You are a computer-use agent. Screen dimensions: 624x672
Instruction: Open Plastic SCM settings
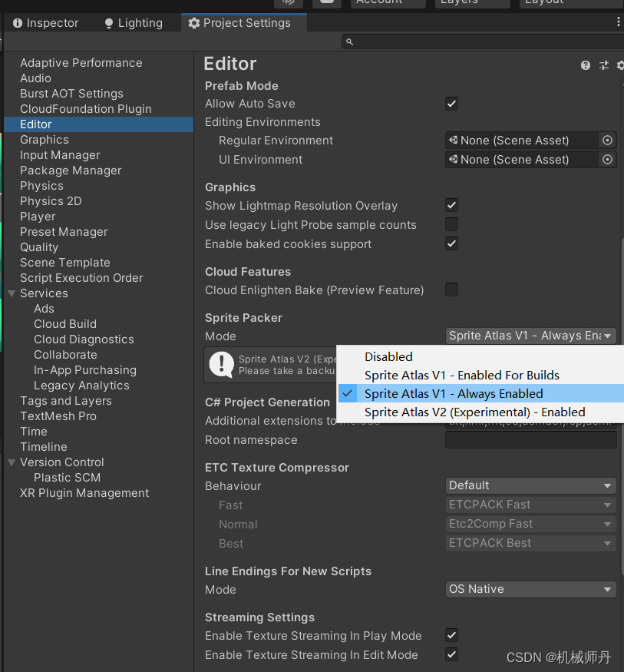pos(68,478)
